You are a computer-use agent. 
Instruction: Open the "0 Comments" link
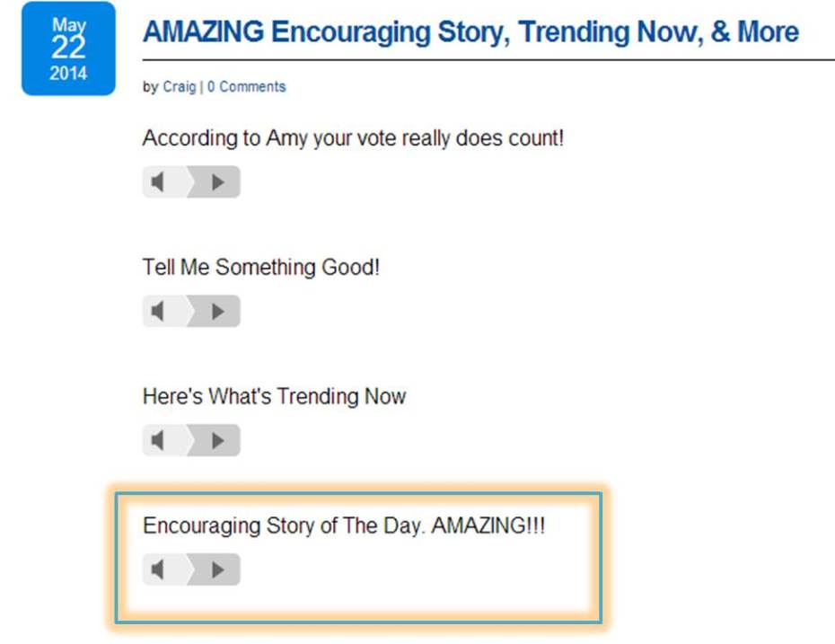tap(246, 87)
